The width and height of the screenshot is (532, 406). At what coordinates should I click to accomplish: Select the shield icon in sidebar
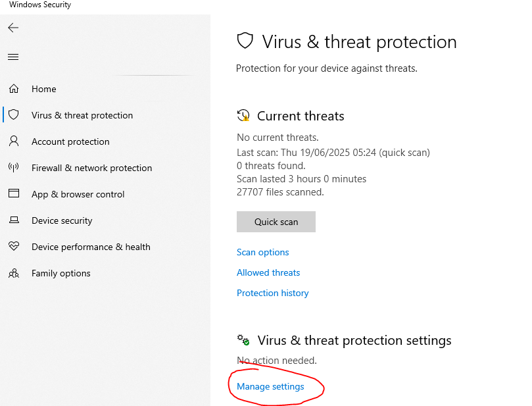click(14, 115)
